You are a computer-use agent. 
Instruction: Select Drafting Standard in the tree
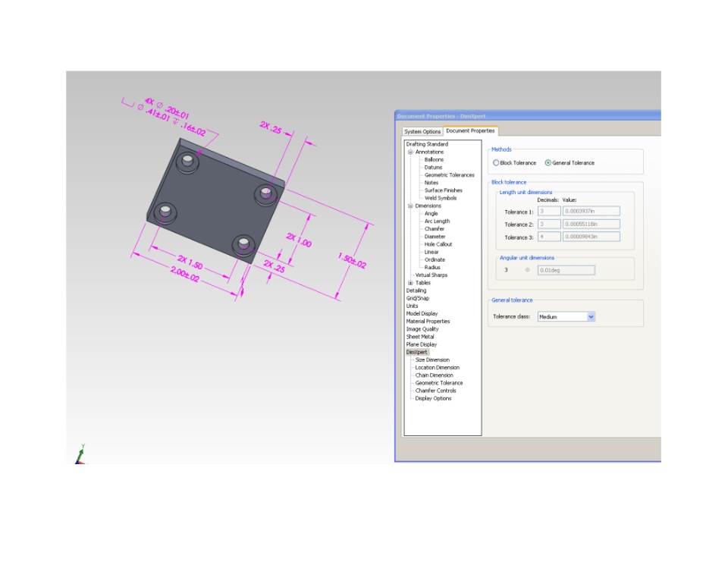427,144
